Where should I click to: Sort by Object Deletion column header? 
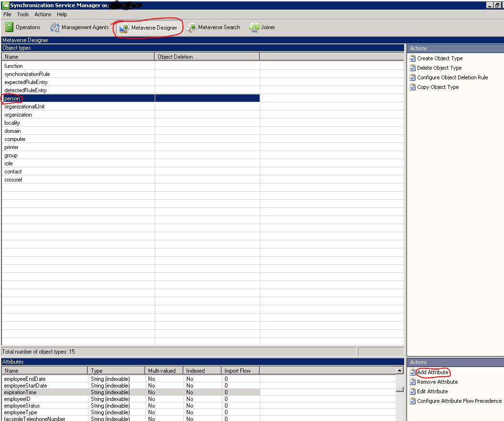[207, 56]
